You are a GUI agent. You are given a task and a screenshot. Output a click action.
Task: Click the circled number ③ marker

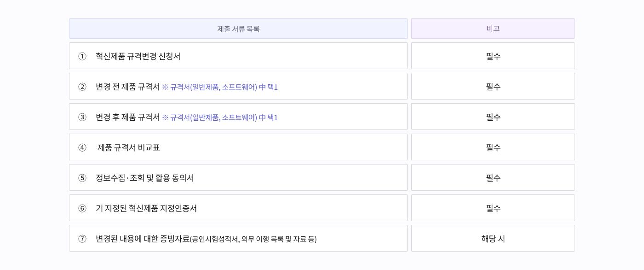click(82, 117)
